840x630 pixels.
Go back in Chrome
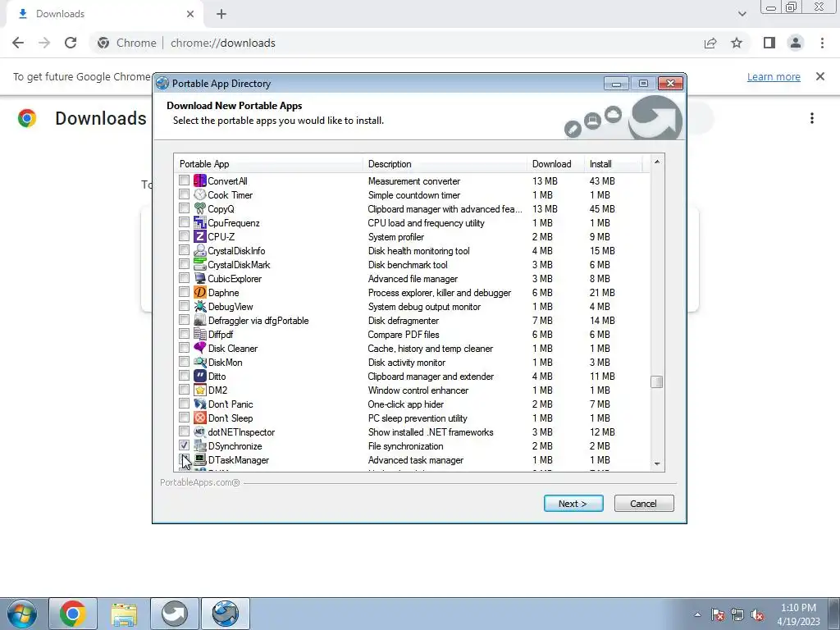[x=18, y=43]
